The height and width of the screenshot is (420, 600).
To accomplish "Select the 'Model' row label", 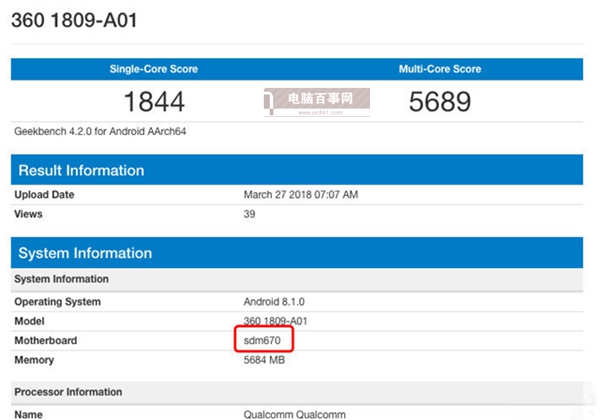I will click(x=29, y=321).
